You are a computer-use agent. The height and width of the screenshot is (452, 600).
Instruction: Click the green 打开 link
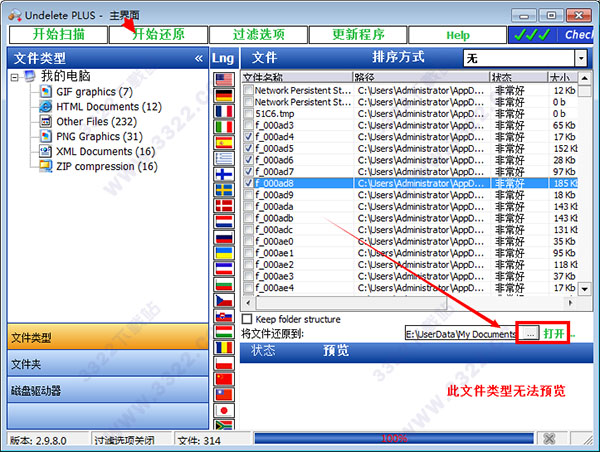(554, 334)
